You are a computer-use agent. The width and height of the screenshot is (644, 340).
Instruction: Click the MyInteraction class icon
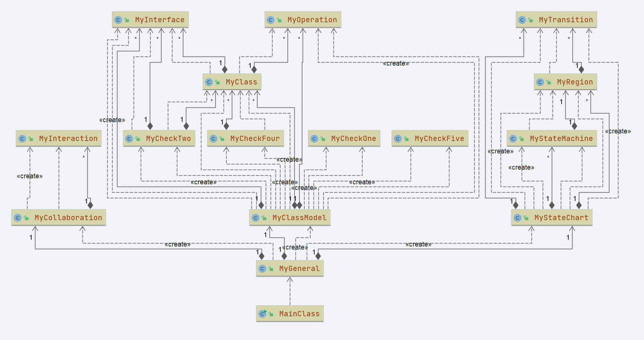pyautogui.click(x=22, y=139)
